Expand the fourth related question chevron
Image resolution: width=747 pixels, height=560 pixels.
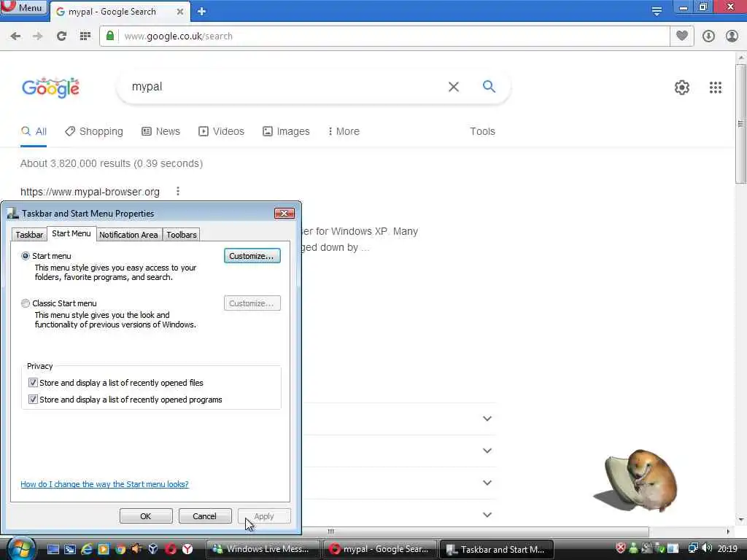(x=487, y=515)
